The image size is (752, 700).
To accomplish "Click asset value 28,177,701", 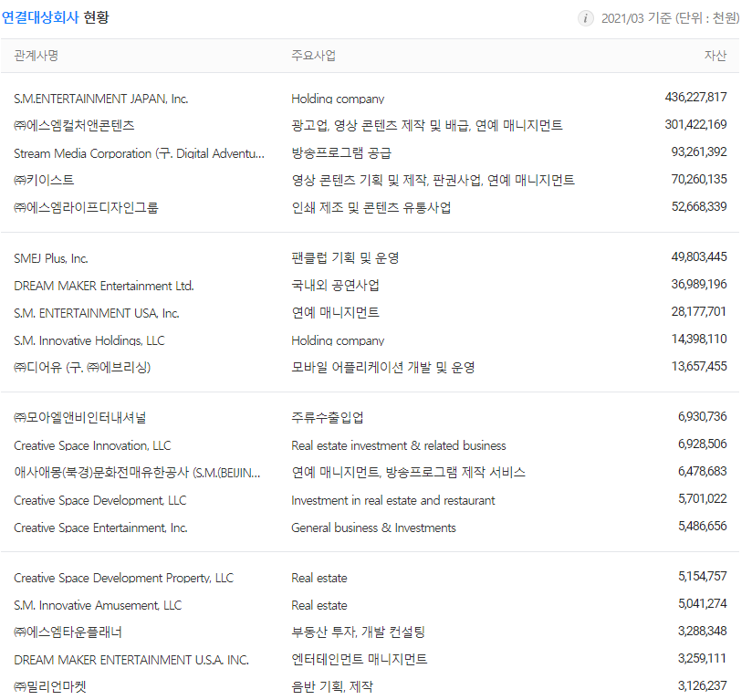I will click(699, 311).
